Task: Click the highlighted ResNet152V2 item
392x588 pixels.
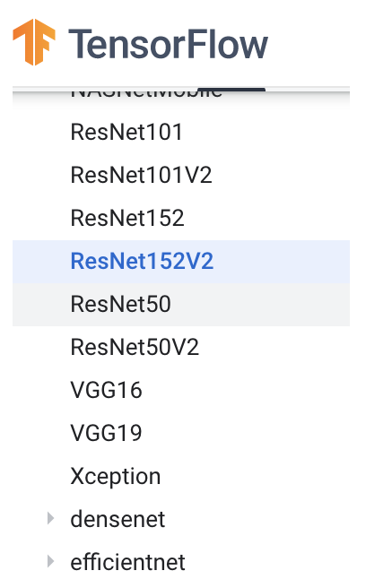Action: pyautogui.click(x=142, y=261)
